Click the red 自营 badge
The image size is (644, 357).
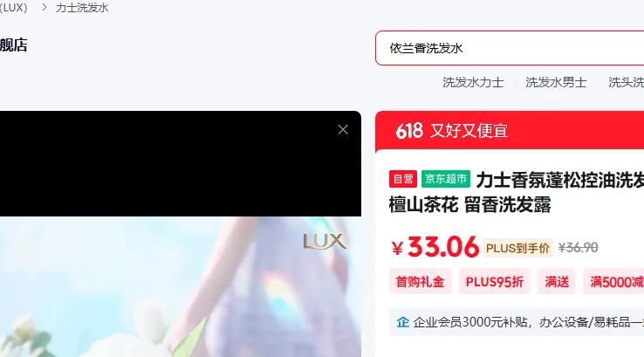click(x=403, y=179)
